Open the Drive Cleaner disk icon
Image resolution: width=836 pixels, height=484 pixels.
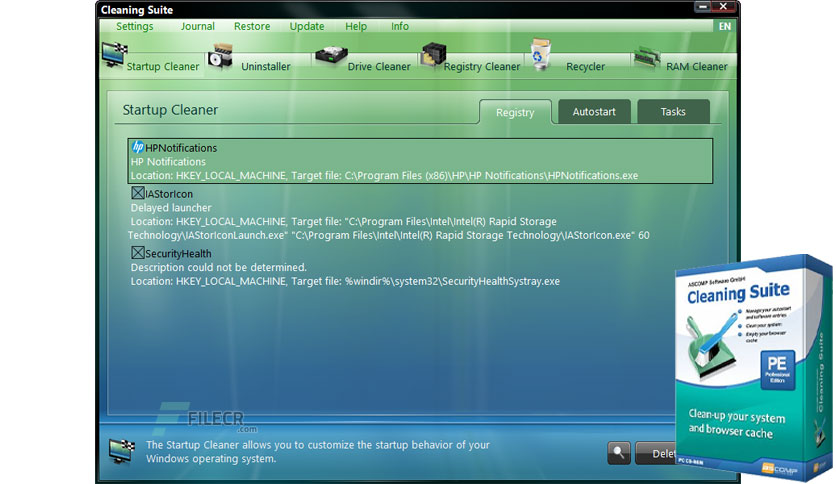click(x=331, y=56)
